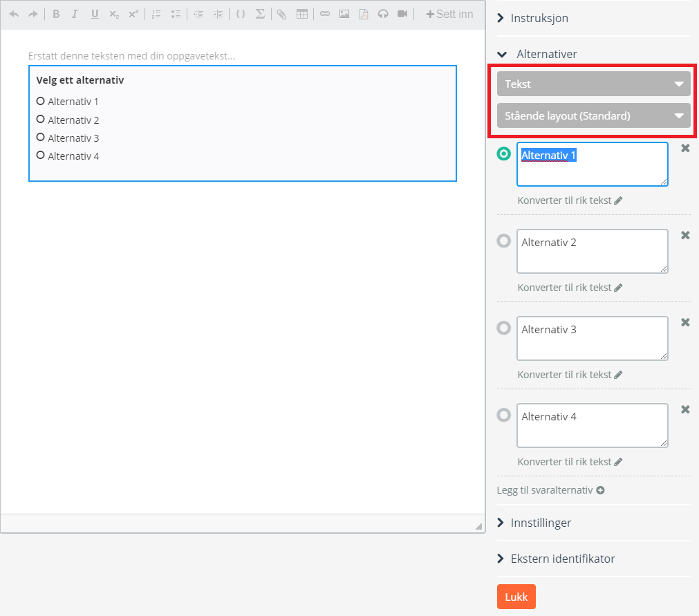
Task: Collapse the Alternativer section
Action: click(537, 55)
